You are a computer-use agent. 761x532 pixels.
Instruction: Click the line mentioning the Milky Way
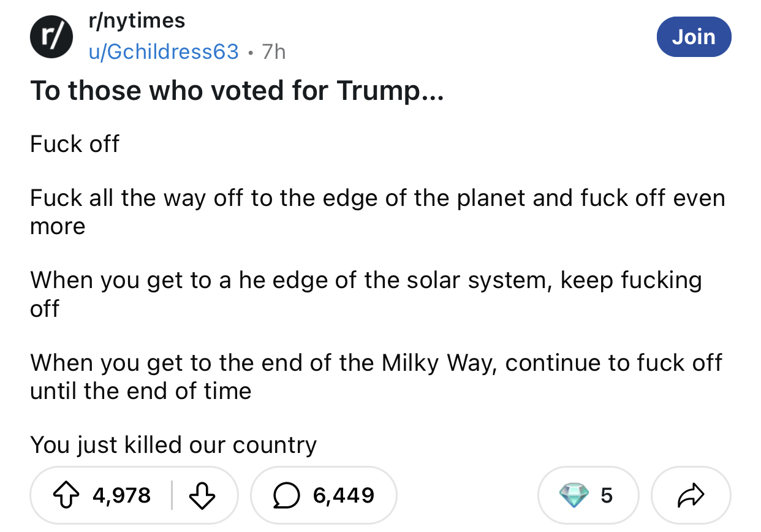click(376, 363)
